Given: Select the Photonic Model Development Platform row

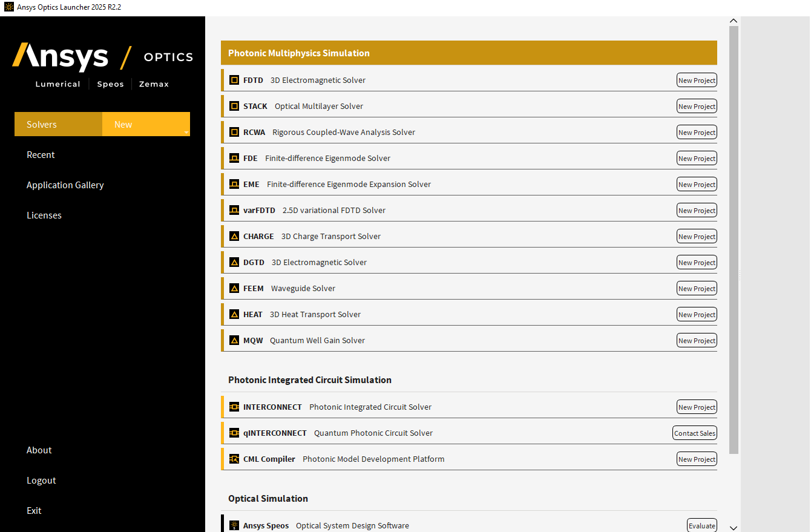Looking at the screenshot, I should click(x=469, y=459).
